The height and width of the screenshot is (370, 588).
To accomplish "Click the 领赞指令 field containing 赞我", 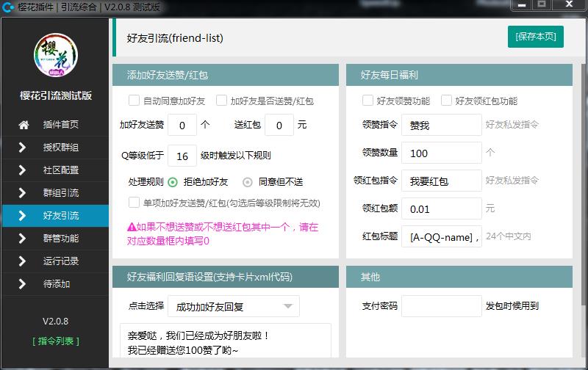I will (442, 125).
